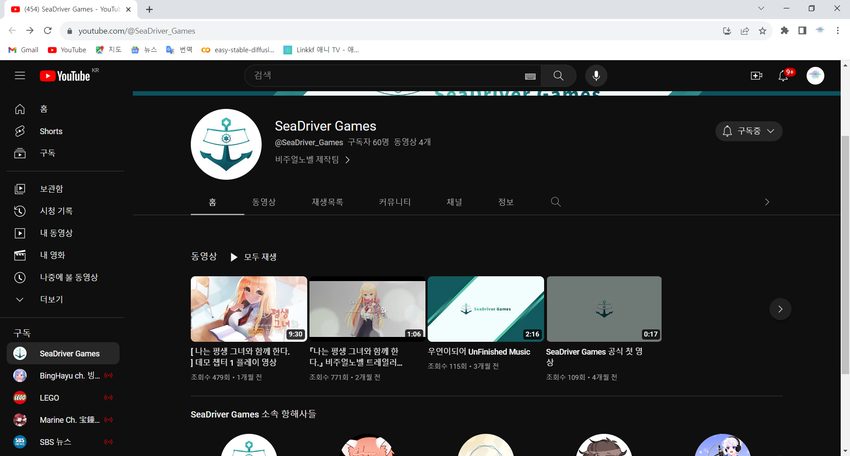Viewport: 850px width, 456px height.
Task: Go back with the browser back arrow
Action: (x=12, y=31)
